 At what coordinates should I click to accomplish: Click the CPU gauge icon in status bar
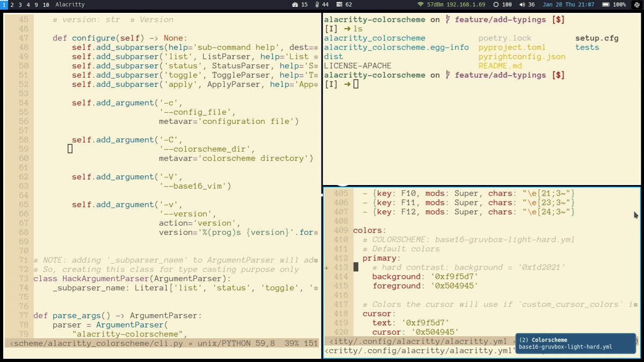coord(295,4)
